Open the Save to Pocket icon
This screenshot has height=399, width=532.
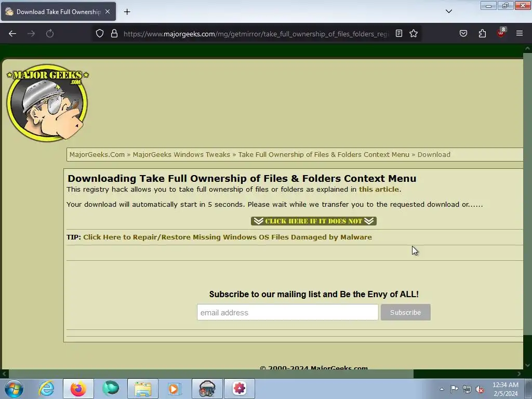click(463, 34)
